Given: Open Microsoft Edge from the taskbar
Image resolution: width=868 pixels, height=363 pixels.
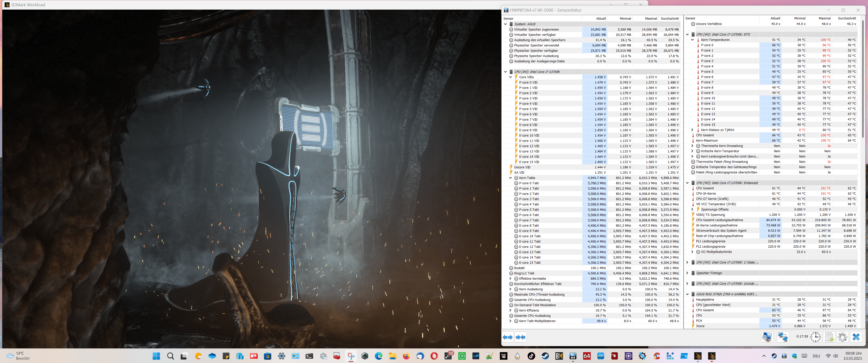Looking at the screenshot, I should [x=379, y=356].
